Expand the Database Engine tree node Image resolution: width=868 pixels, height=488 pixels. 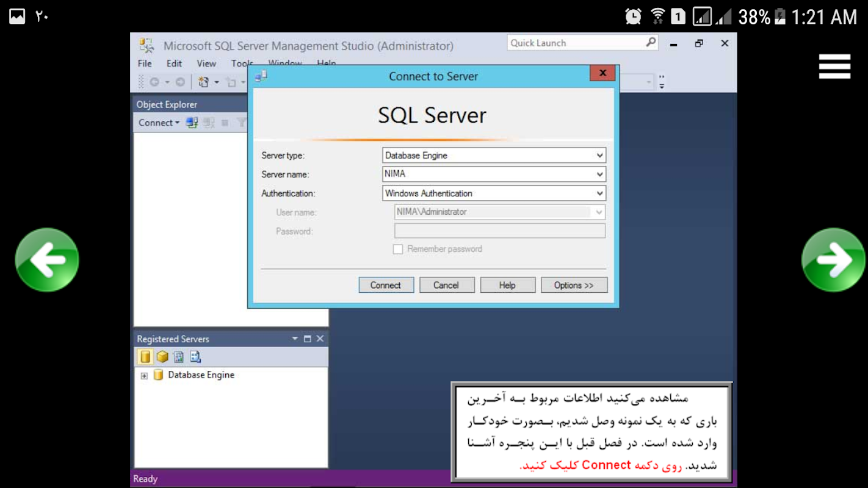pos(144,376)
